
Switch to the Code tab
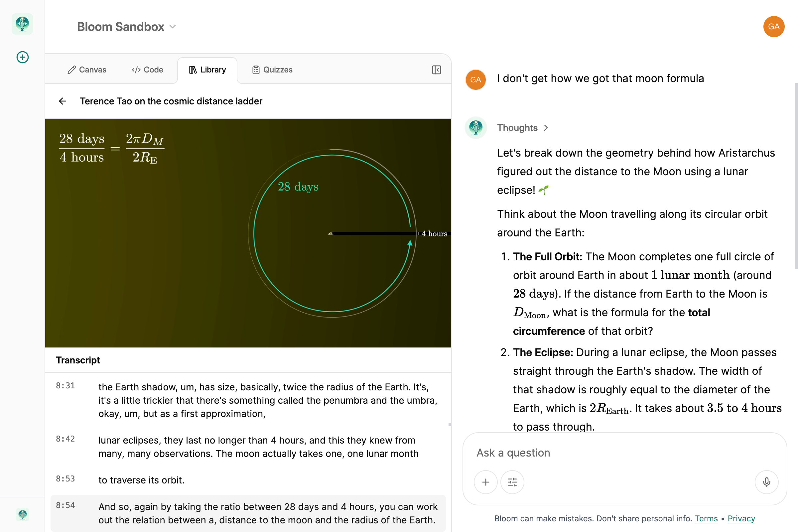click(147, 70)
